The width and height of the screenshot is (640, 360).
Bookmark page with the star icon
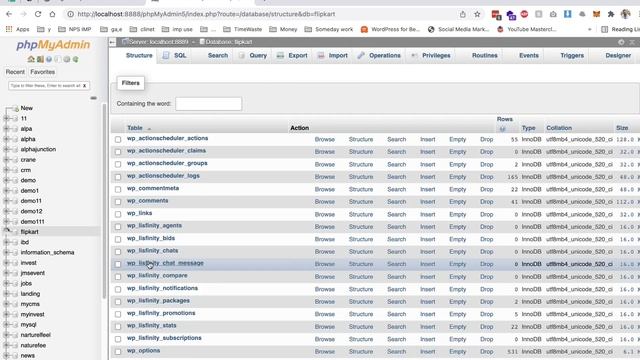click(477, 14)
